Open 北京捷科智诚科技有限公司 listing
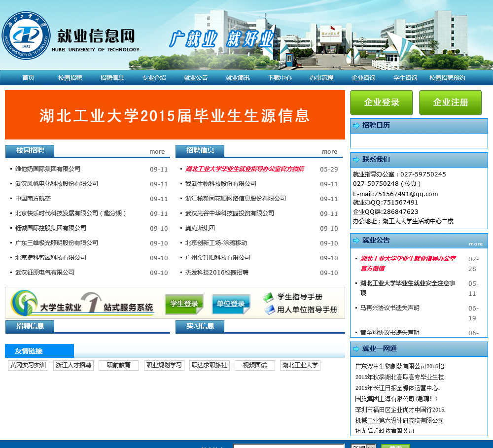This screenshot has height=448, width=493. tap(51, 257)
